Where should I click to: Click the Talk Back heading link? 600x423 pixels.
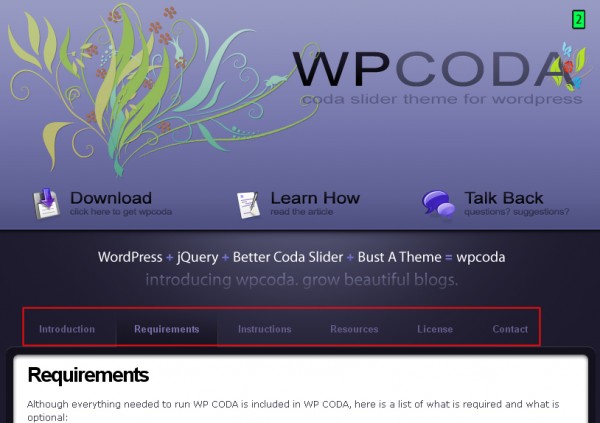(504, 198)
